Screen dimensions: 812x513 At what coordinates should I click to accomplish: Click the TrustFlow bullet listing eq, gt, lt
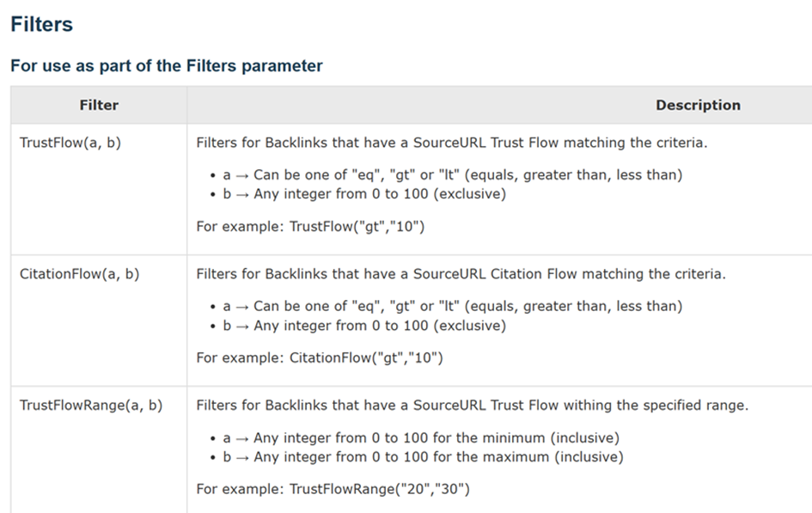tap(452, 174)
